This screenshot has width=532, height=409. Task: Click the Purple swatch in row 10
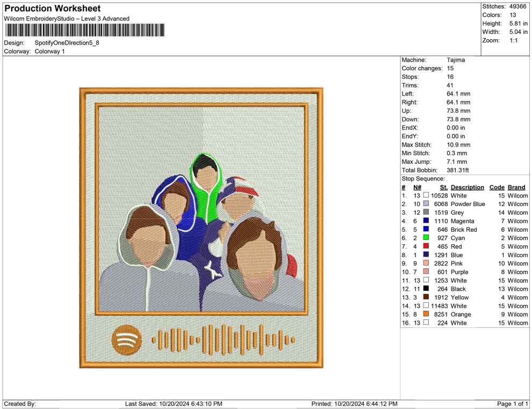pyautogui.click(x=426, y=272)
